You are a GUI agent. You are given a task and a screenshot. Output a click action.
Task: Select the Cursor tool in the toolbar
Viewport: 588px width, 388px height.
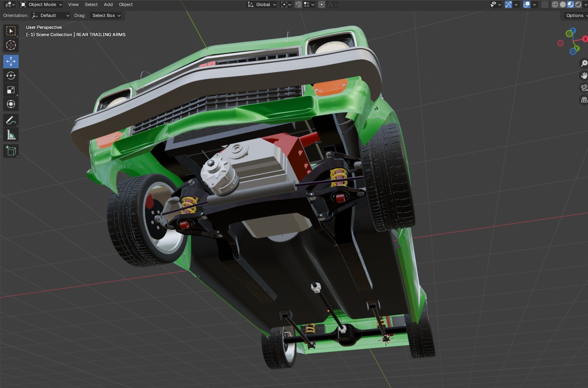pyautogui.click(x=11, y=45)
